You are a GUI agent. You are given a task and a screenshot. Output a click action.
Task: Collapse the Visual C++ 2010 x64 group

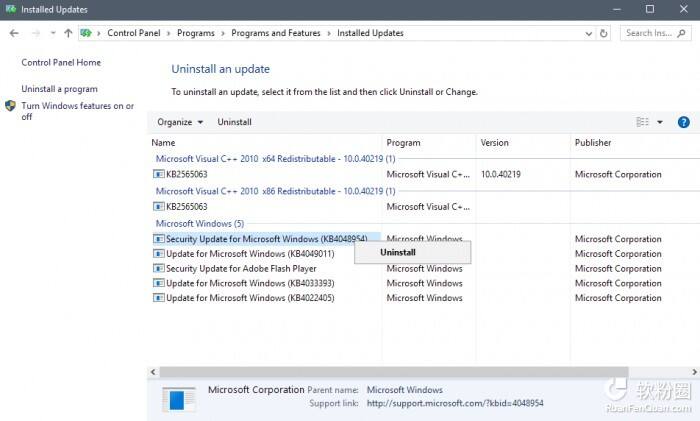pyautogui.click(x=275, y=158)
